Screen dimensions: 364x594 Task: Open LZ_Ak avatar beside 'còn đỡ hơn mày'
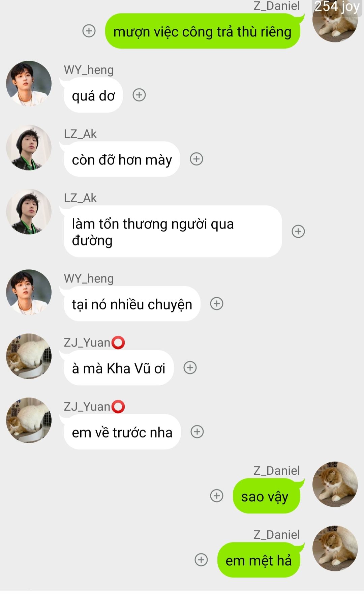point(29,147)
